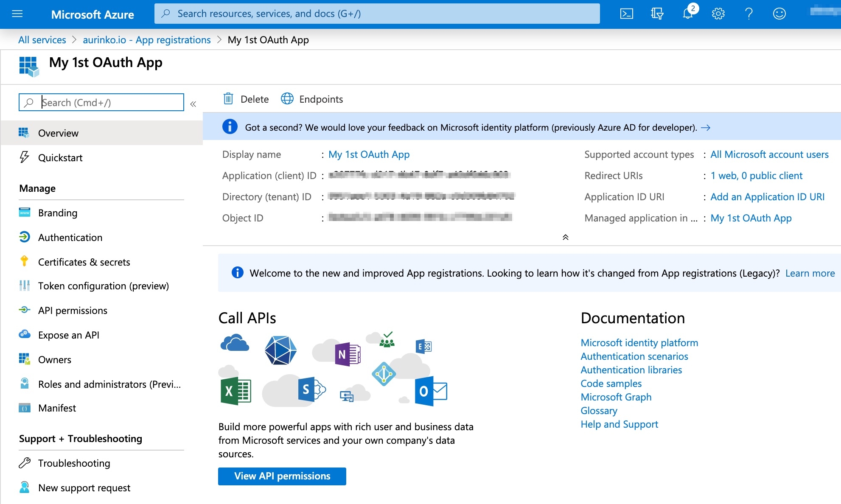Focus the sidebar Search (Cmd+/) field
The height and width of the screenshot is (504, 841).
[110, 102]
